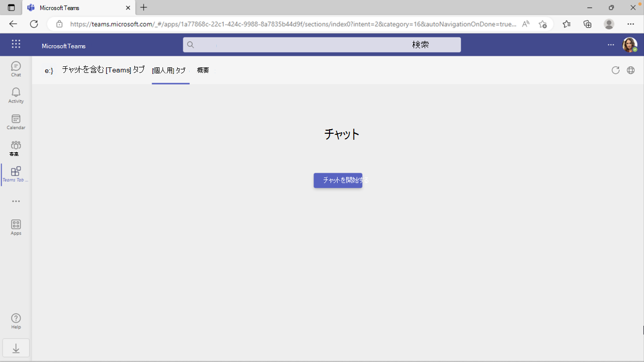The width and height of the screenshot is (644, 362).
Task: Open the Teams app launcher grid
Action: click(x=16, y=44)
